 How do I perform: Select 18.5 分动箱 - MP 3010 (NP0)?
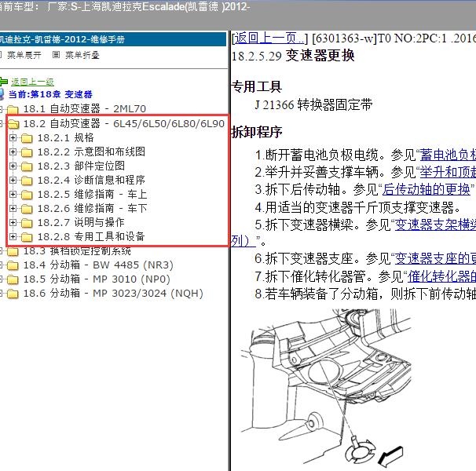point(97,279)
